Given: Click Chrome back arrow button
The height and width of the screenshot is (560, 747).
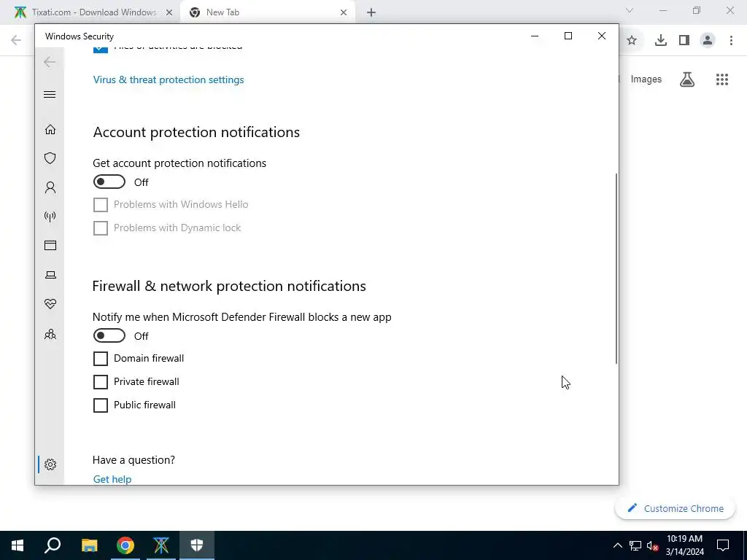Looking at the screenshot, I should click(16, 40).
